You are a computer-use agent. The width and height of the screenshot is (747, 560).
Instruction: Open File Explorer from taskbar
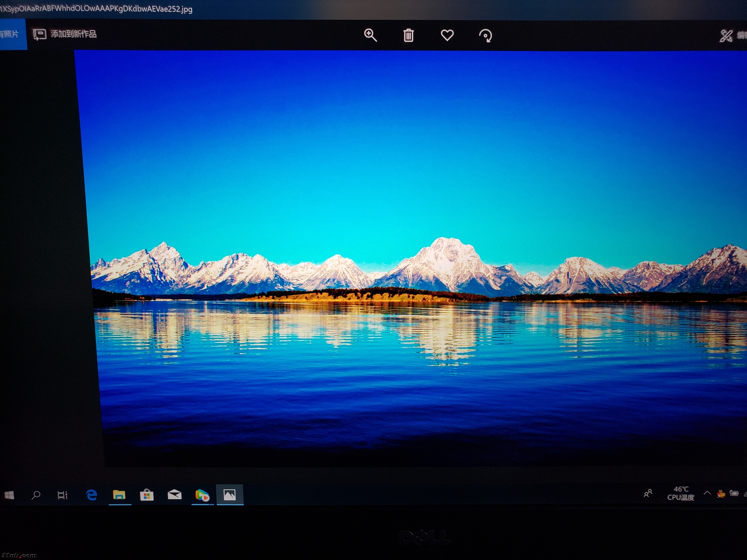[x=119, y=495]
